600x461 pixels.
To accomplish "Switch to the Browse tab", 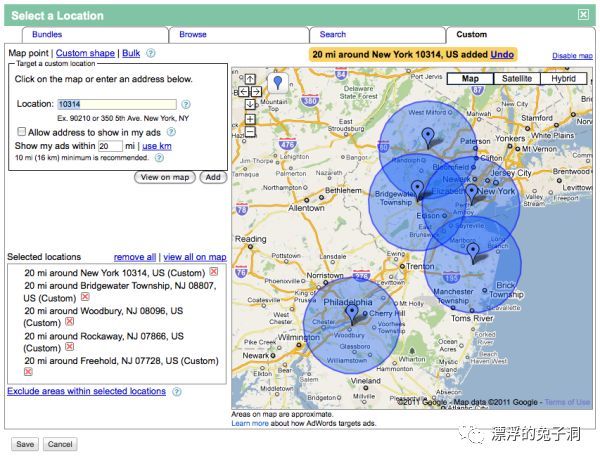I will click(239, 34).
